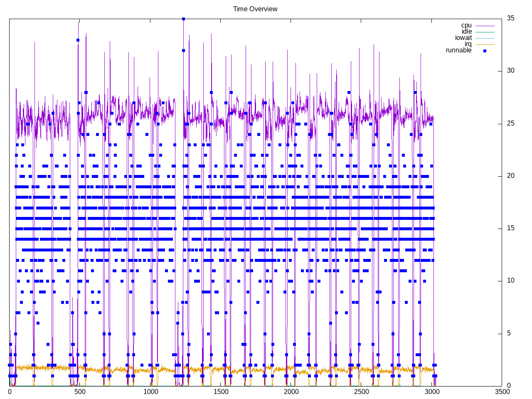The height and width of the screenshot is (399, 532).
Task: Click the highest runnable point at value 35
Action: [183, 19]
